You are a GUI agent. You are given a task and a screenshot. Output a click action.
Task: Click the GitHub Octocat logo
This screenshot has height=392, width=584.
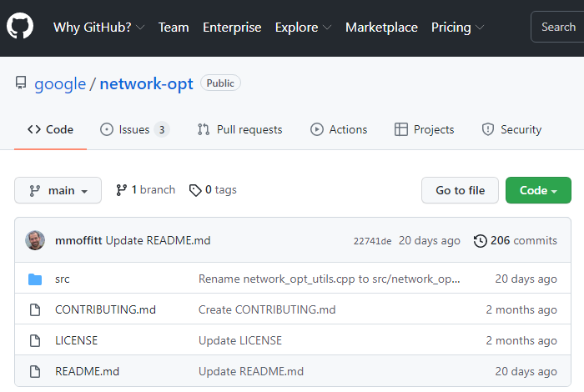click(20, 27)
